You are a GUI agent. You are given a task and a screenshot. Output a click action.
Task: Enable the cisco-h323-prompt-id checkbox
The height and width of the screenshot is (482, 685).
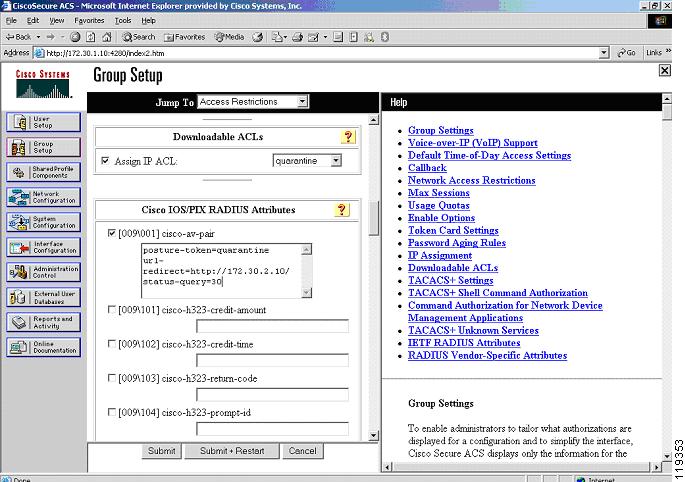click(x=112, y=412)
